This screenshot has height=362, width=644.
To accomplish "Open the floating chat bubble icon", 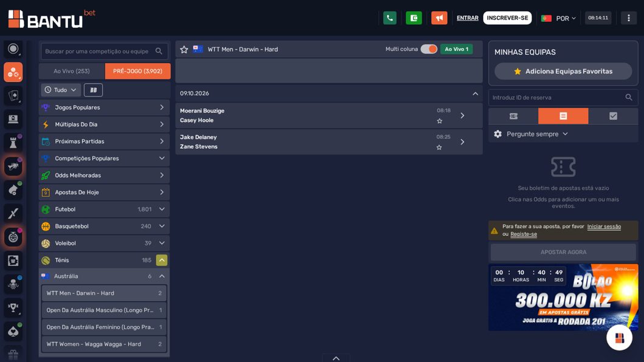I will point(619,337).
